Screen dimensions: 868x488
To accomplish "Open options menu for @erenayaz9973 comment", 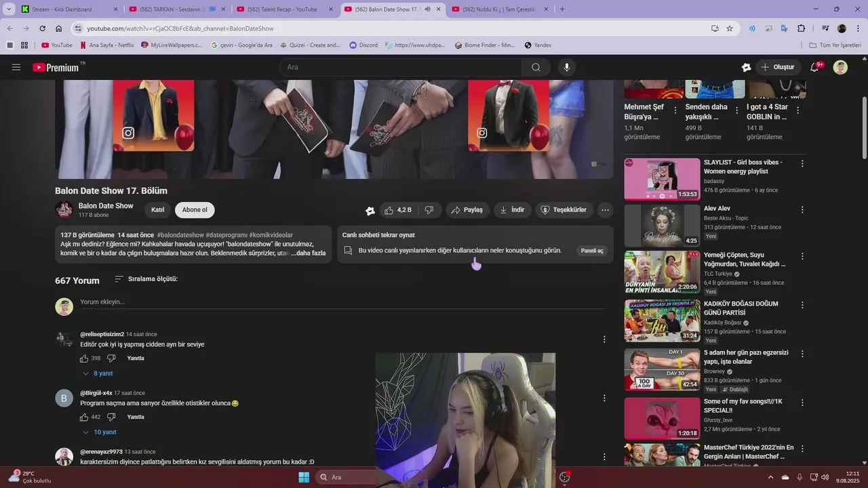I will 604,457.
